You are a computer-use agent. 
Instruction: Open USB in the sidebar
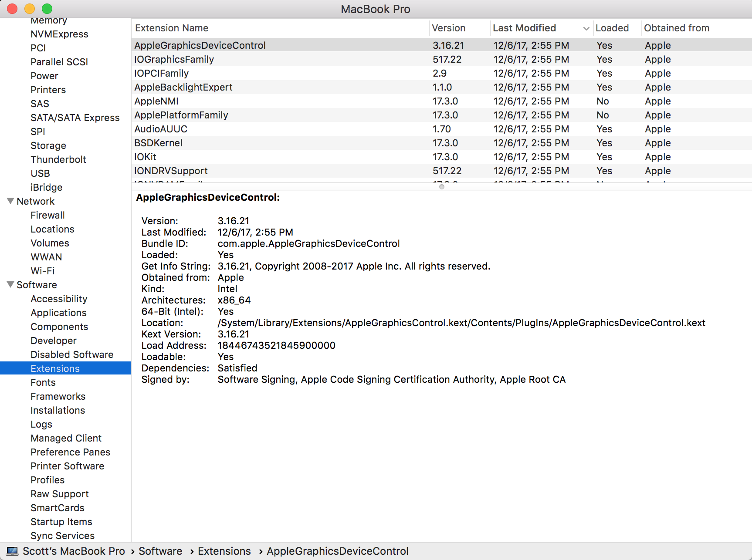click(x=40, y=173)
